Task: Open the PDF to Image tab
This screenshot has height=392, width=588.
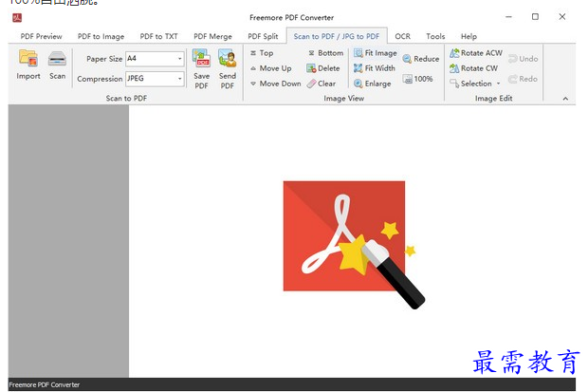Action: [x=101, y=36]
